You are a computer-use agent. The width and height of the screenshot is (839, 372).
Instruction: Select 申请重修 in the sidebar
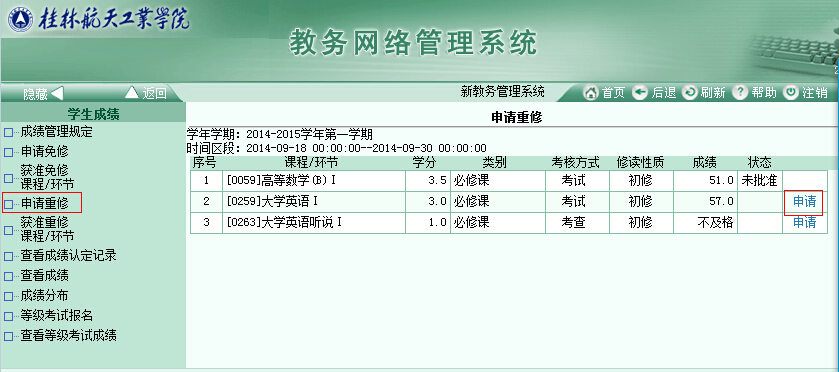point(44,203)
